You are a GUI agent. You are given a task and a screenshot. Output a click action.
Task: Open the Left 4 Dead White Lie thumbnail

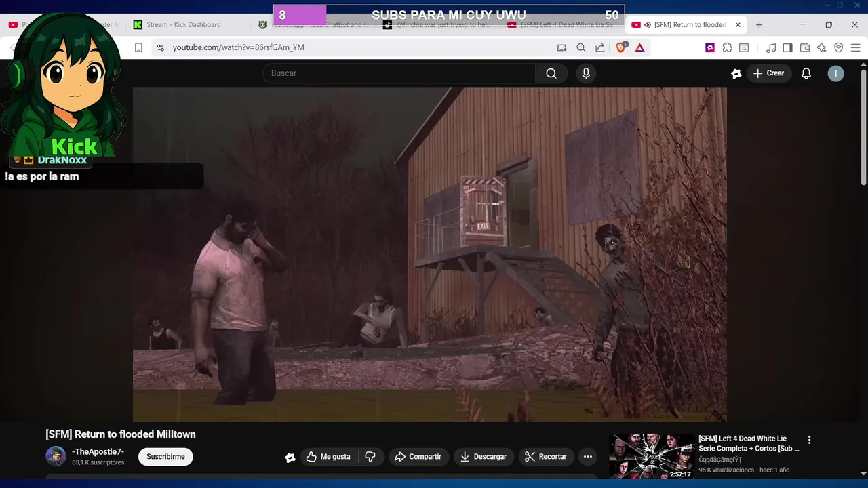[651, 456]
